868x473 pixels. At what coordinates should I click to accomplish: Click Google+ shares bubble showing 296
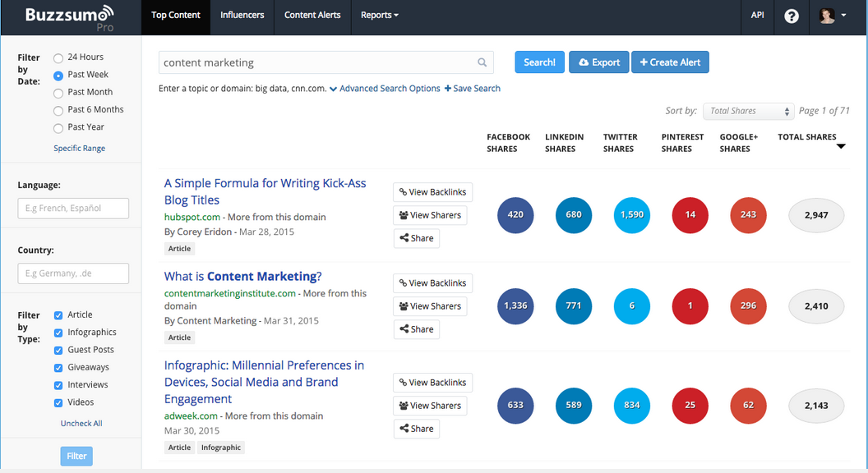coord(749,306)
